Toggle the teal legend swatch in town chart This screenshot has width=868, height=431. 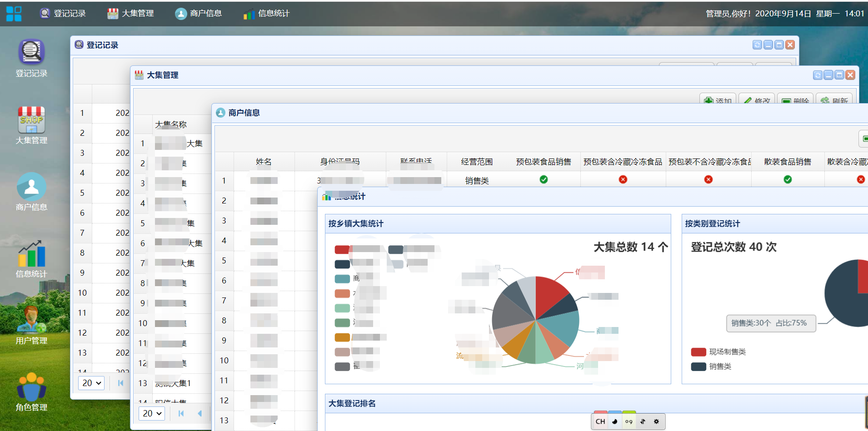tap(342, 279)
